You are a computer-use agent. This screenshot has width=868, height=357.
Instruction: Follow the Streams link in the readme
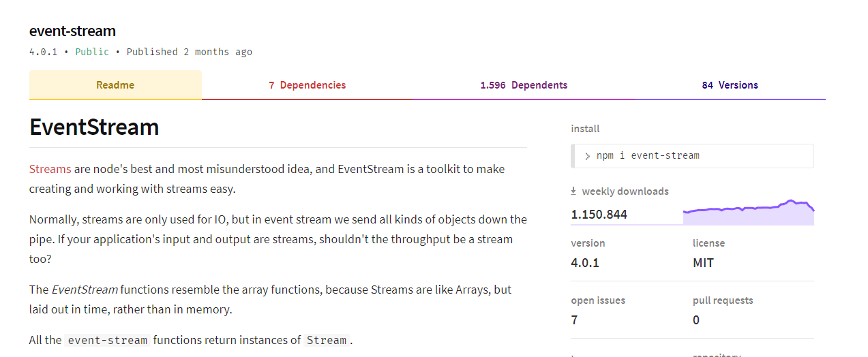tap(50, 169)
